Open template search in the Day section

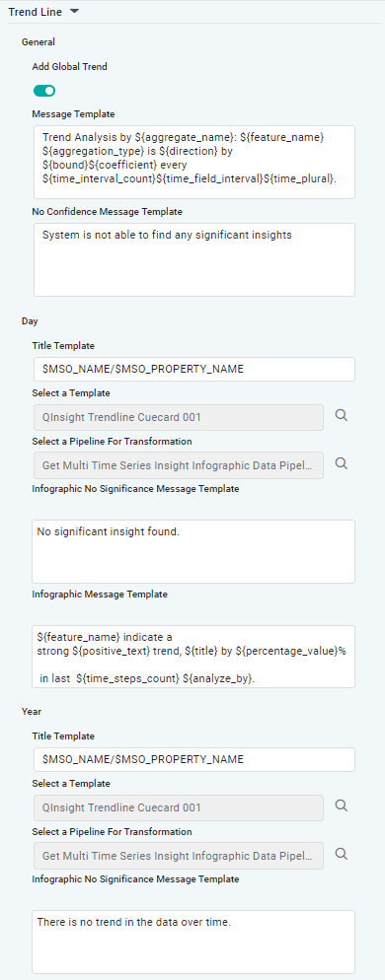[342, 416]
